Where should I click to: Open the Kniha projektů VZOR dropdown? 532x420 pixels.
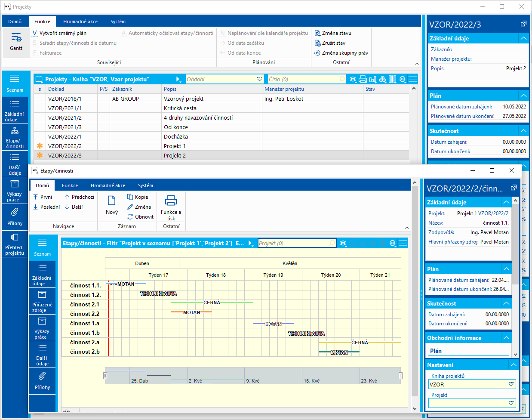pos(511,384)
